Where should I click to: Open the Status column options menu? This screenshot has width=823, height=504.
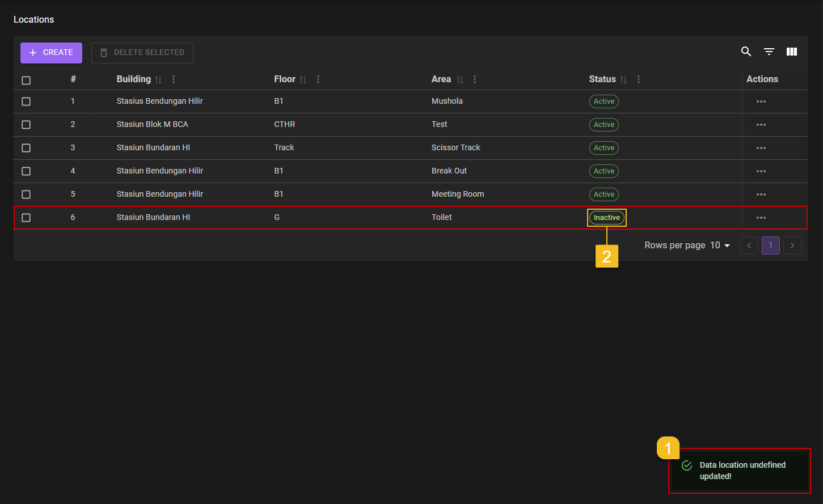638,79
